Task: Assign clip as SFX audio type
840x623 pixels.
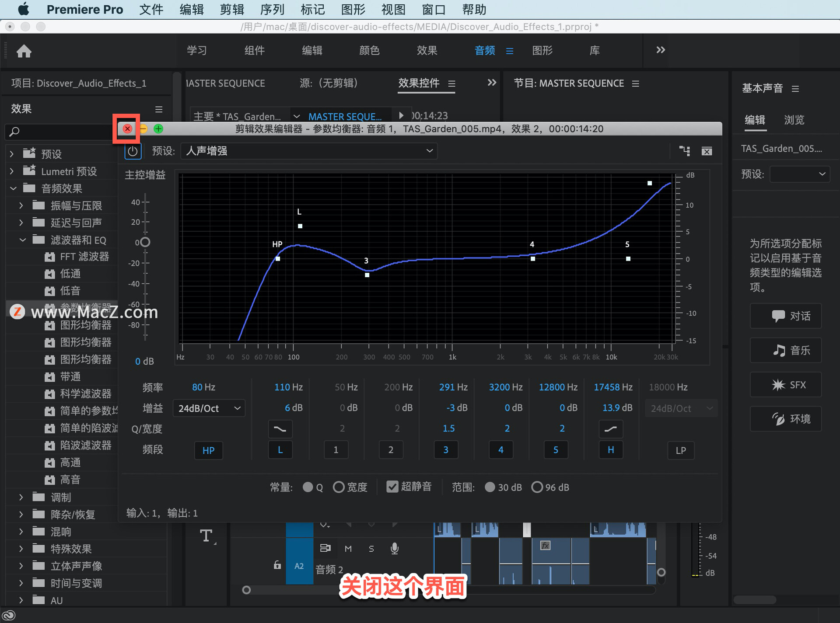Action: tap(786, 385)
